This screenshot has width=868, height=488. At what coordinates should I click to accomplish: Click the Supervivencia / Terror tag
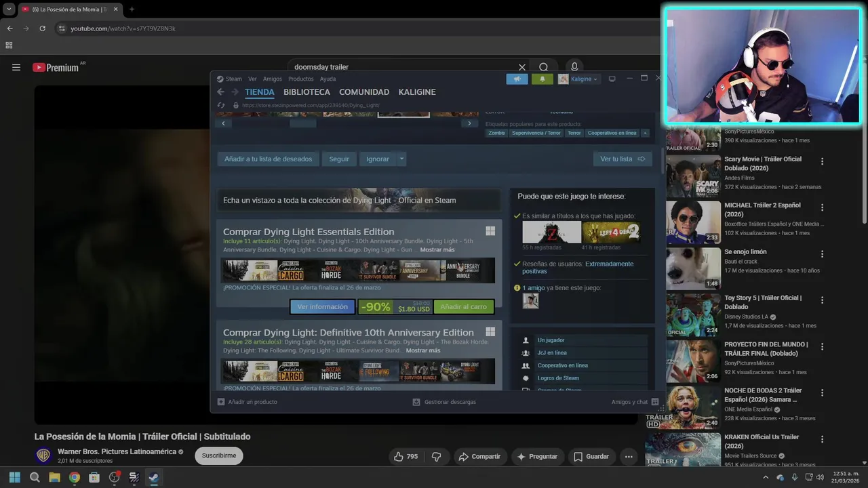[x=536, y=133]
